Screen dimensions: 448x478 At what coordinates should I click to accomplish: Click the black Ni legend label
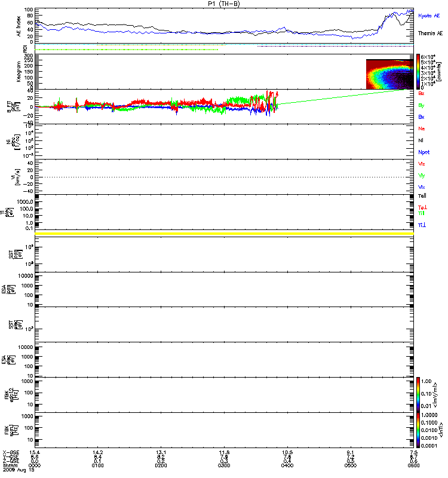(x=421, y=140)
